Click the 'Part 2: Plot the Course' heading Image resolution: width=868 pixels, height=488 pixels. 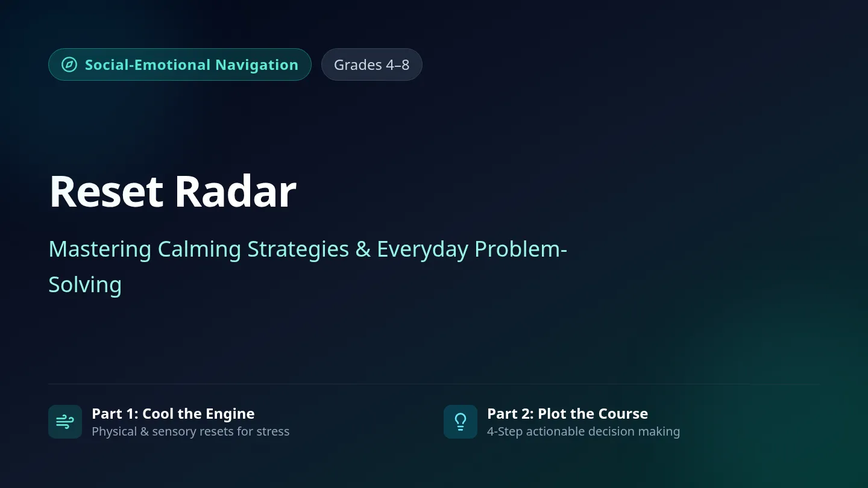(x=567, y=414)
